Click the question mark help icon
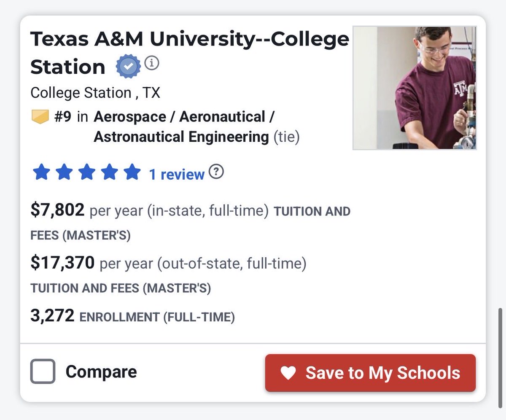This screenshot has height=420, width=506. point(216,172)
